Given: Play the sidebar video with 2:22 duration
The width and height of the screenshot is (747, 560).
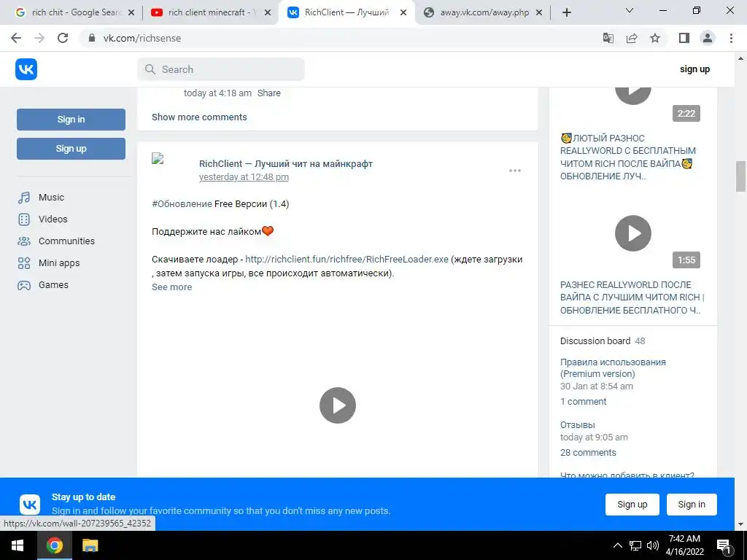Looking at the screenshot, I should 633,96.
